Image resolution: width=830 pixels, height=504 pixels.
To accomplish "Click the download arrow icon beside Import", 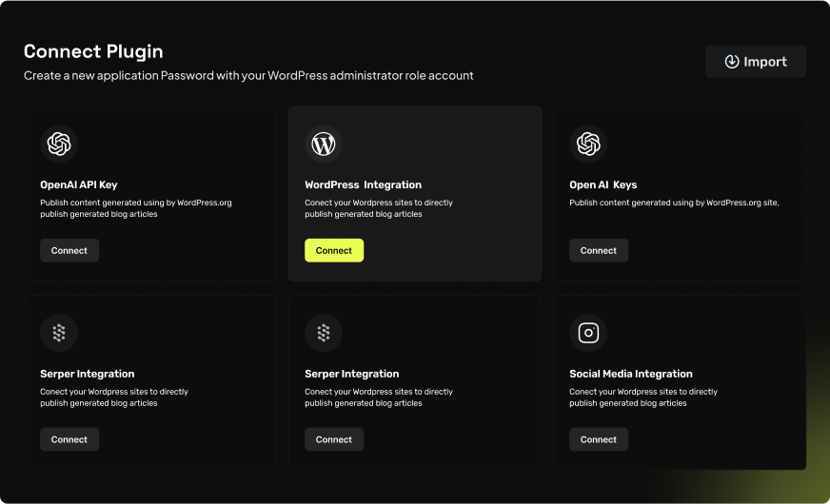I will pyautogui.click(x=732, y=62).
